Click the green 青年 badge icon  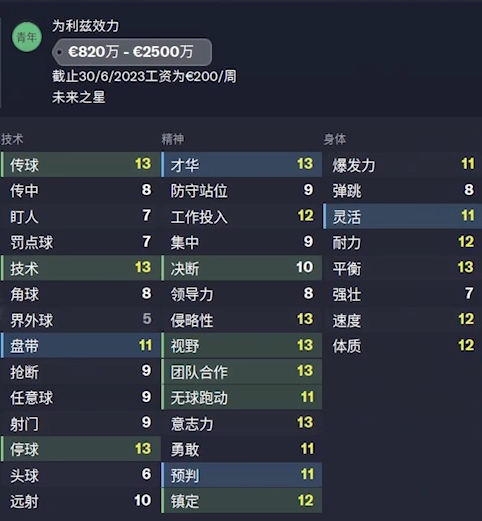(27, 37)
